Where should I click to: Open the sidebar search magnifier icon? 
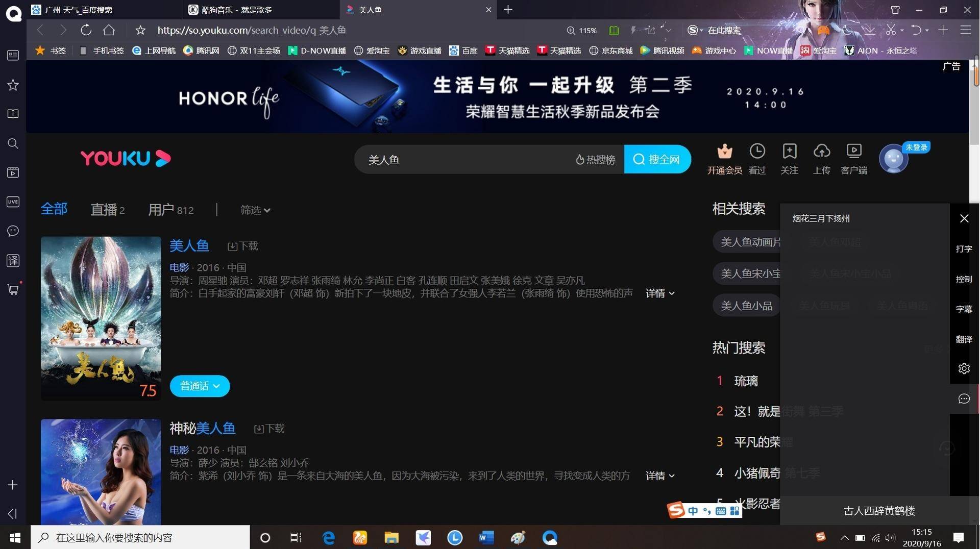[13, 143]
